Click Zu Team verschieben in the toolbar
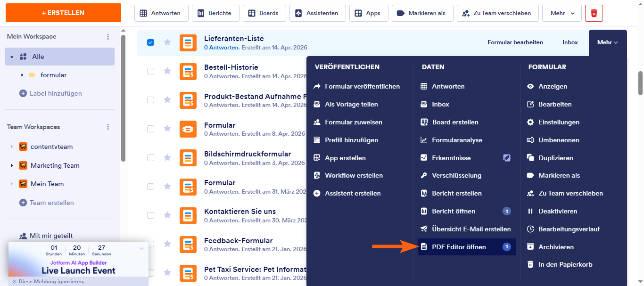644x286 pixels. tap(497, 13)
